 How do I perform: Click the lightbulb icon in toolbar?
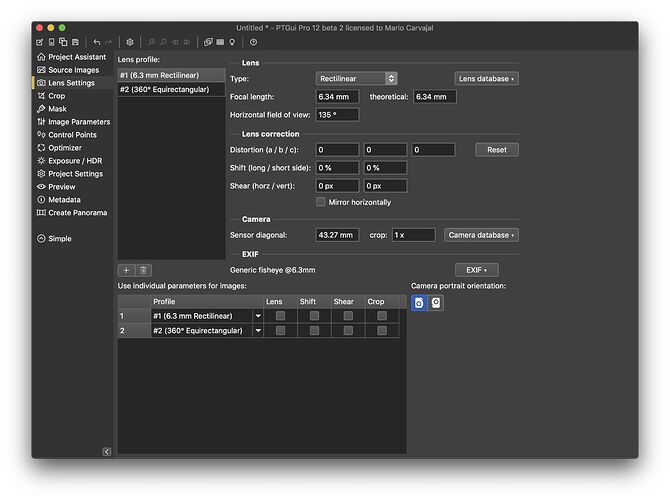tap(232, 42)
